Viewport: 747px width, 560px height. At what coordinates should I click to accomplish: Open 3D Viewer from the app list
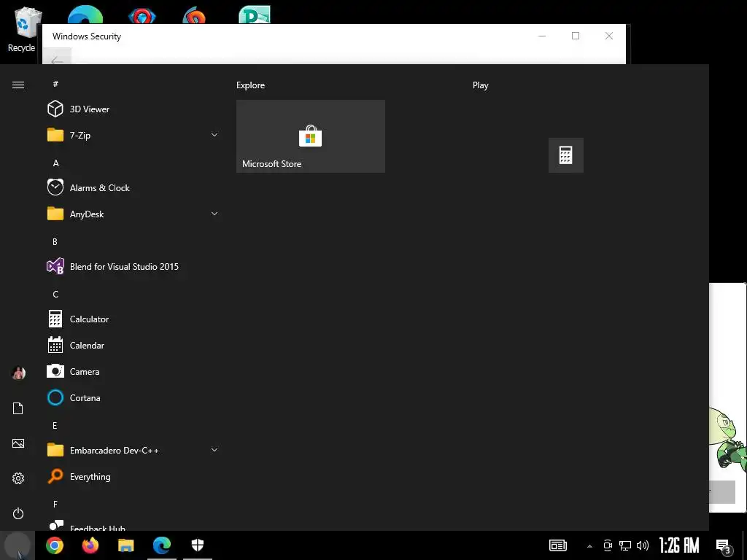point(133,109)
